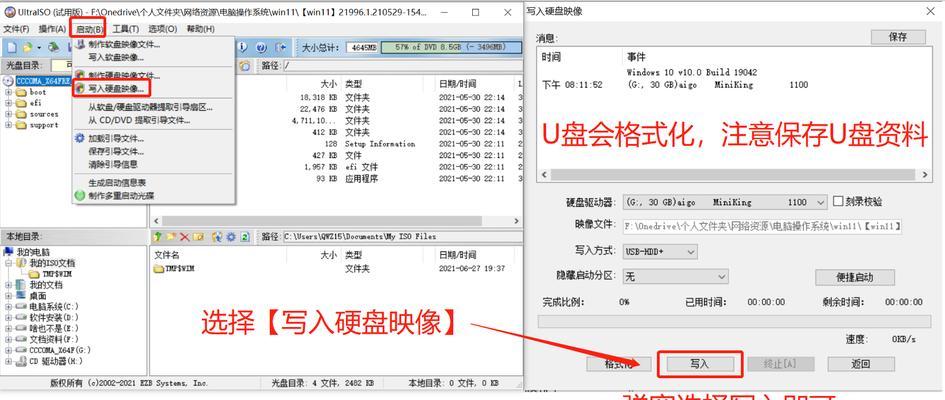Click the add-to-disc icon in local toolbar
The image size is (945, 400).
tap(218, 237)
